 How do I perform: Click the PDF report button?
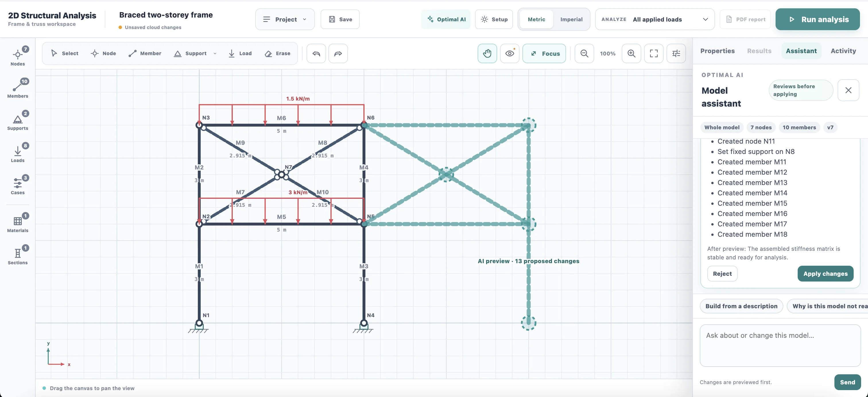tap(745, 19)
